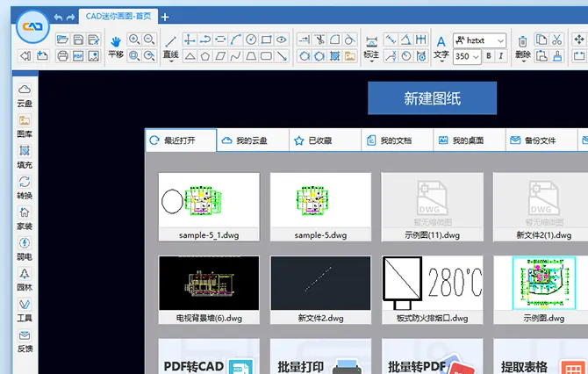Expand the 标注 dimension dropdown arrow

tap(371, 61)
